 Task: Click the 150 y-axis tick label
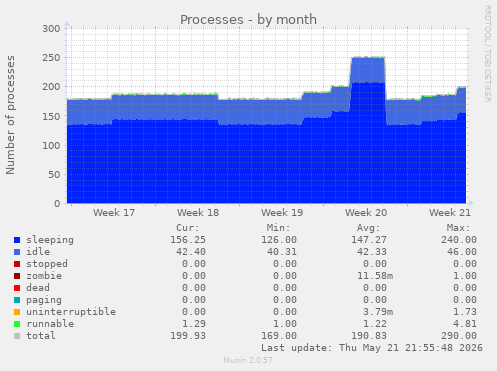[x=51, y=116]
